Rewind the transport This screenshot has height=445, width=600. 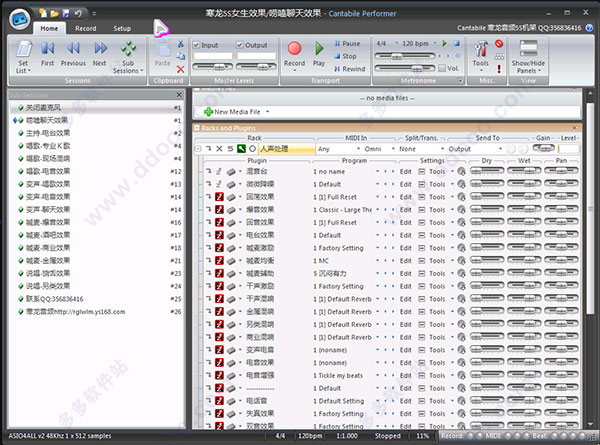pos(350,69)
